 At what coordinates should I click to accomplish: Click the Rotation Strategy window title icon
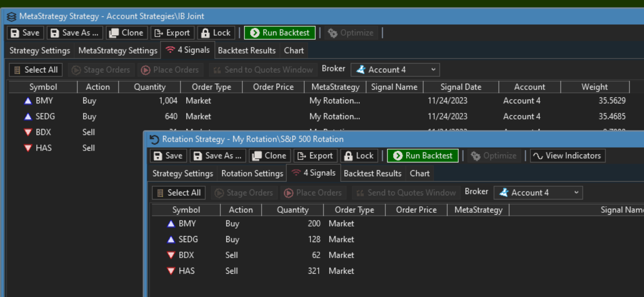(x=154, y=139)
